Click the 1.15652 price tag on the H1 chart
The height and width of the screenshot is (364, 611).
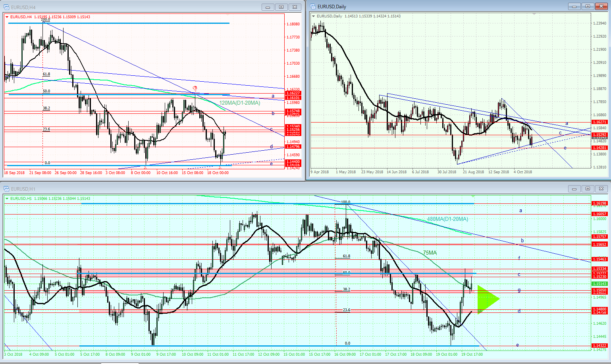point(599,245)
